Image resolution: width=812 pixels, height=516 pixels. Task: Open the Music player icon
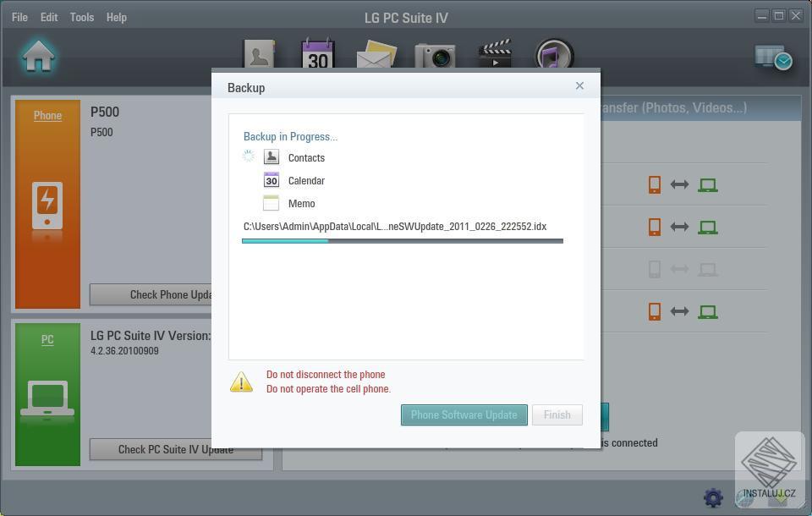[553, 56]
